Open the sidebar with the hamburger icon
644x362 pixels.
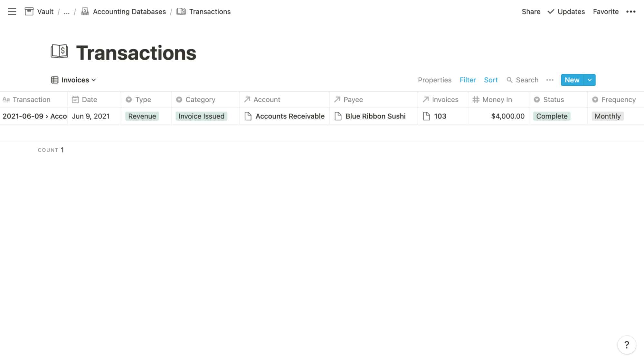click(x=12, y=12)
